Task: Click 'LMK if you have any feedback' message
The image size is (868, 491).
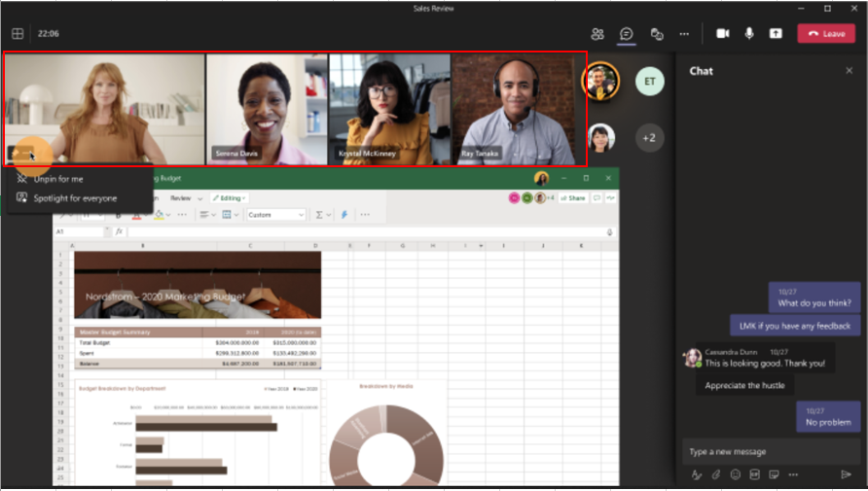Action: (x=795, y=326)
